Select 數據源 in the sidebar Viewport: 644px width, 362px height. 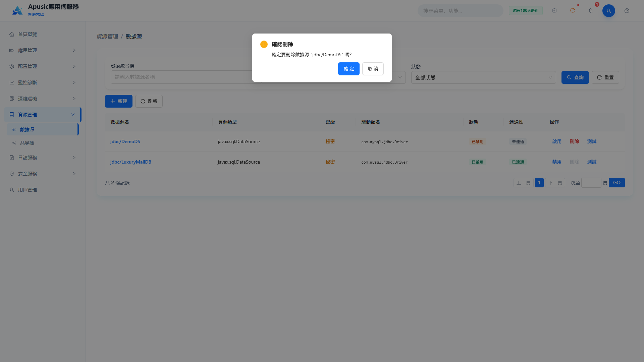pos(43,129)
